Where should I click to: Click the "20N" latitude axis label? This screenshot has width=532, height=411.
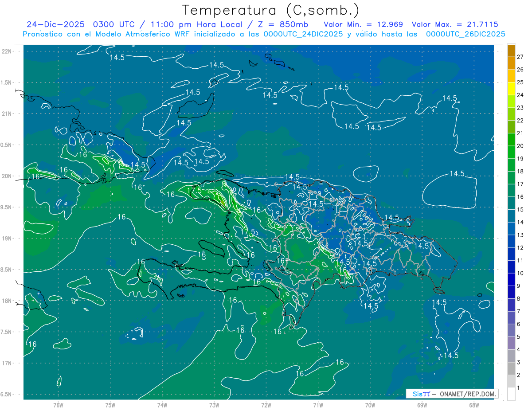7,176
